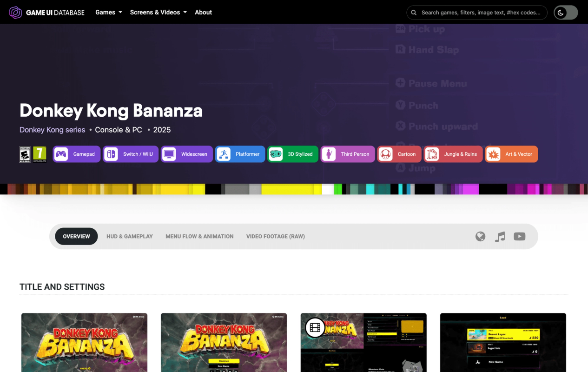
Task: Select the Gamepad filter tag
Action: click(77, 154)
